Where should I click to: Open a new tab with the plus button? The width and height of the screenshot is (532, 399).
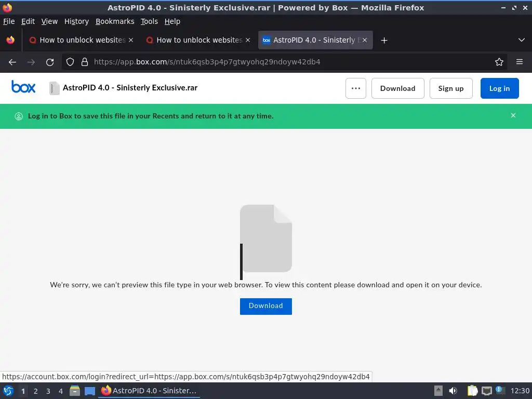[384, 41]
